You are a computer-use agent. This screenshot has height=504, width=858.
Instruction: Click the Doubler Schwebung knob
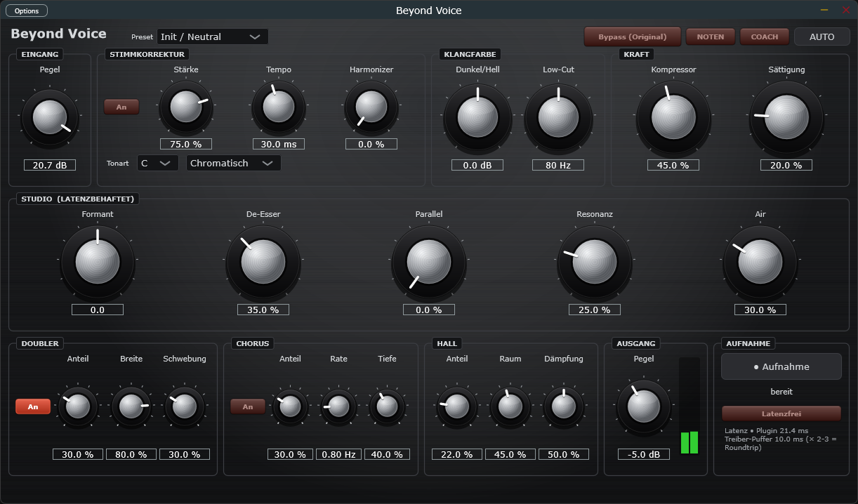point(185,406)
